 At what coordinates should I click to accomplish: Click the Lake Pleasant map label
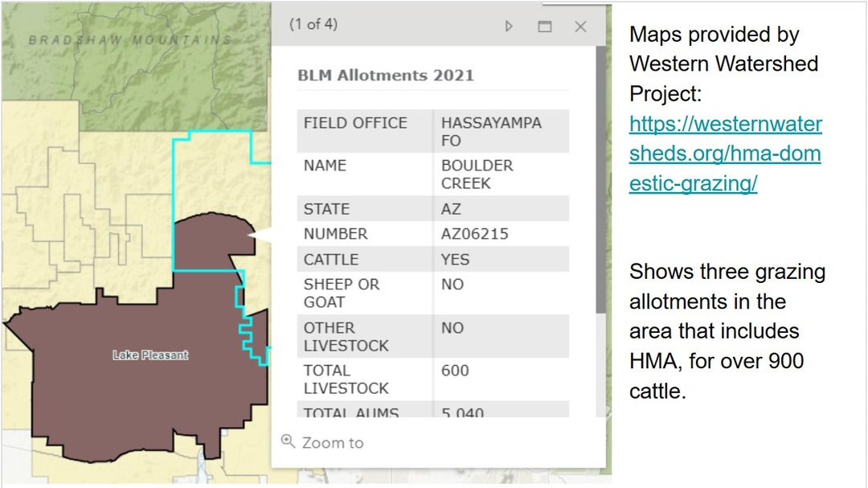point(150,355)
